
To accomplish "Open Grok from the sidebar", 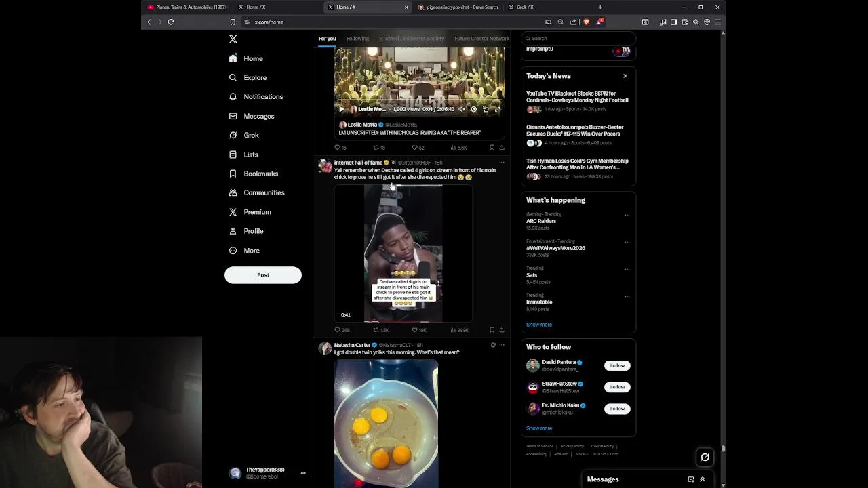I will pos(244,135).
